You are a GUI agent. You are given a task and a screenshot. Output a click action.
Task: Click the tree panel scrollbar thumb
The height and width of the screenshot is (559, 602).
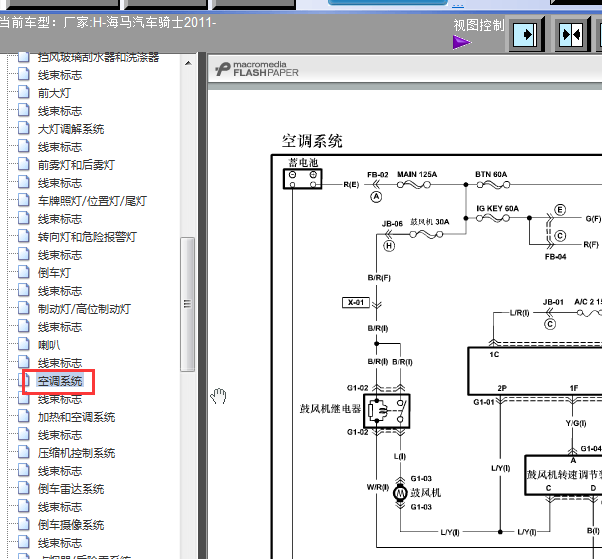point(188,304)
